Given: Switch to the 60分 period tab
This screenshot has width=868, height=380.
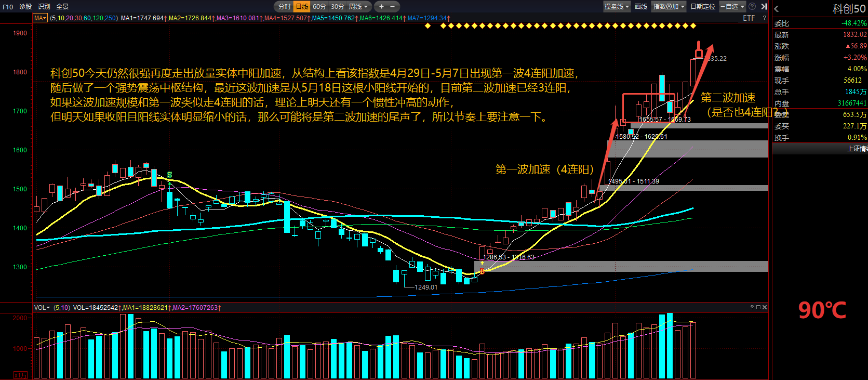Looking at the screenshot, I should pyautogui.click(x=319, y=7).
